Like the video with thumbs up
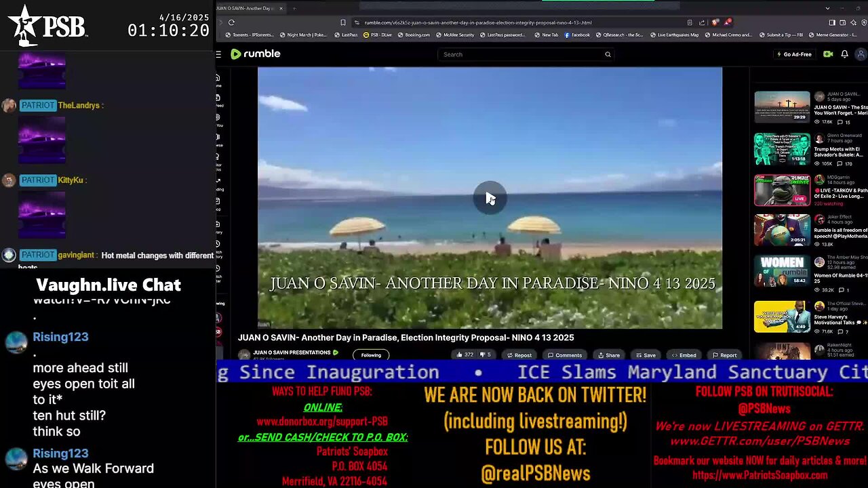 [465, 354]
